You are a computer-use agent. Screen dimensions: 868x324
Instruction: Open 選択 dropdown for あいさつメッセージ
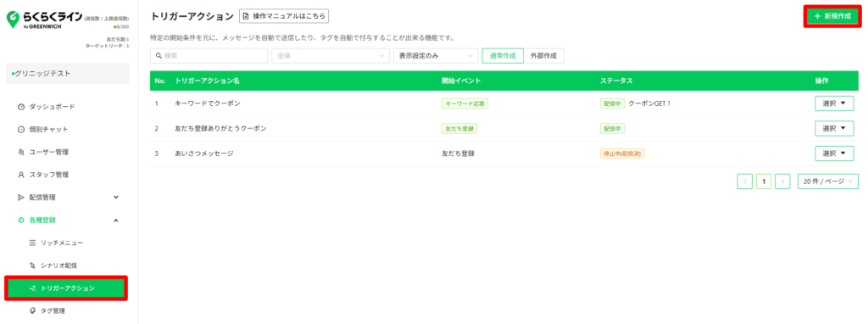coord(834,154)
